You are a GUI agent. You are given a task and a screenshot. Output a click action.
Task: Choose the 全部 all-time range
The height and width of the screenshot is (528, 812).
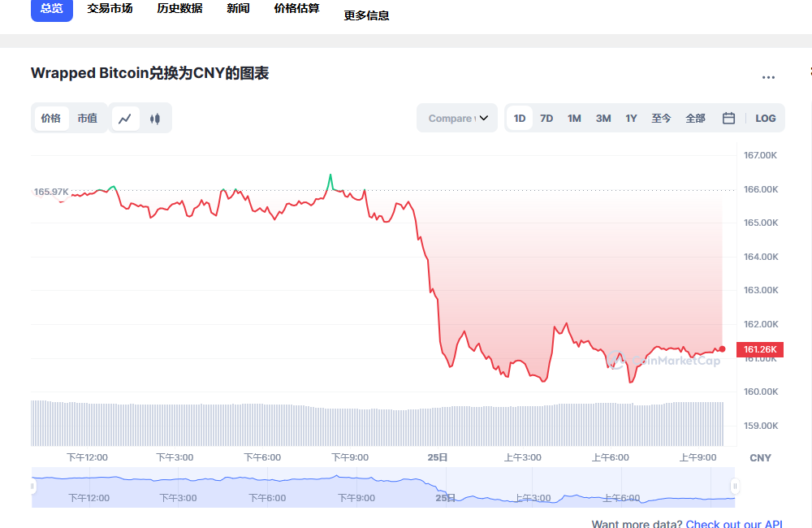pyautogui.click(x=696, y=118)
